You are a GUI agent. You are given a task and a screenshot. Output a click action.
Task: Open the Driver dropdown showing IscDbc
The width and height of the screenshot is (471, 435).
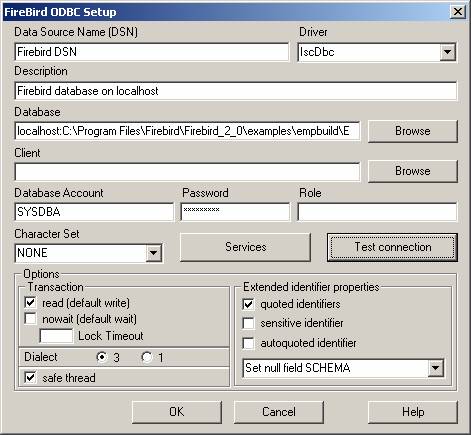pyautogui.click(x=447, y=52)
